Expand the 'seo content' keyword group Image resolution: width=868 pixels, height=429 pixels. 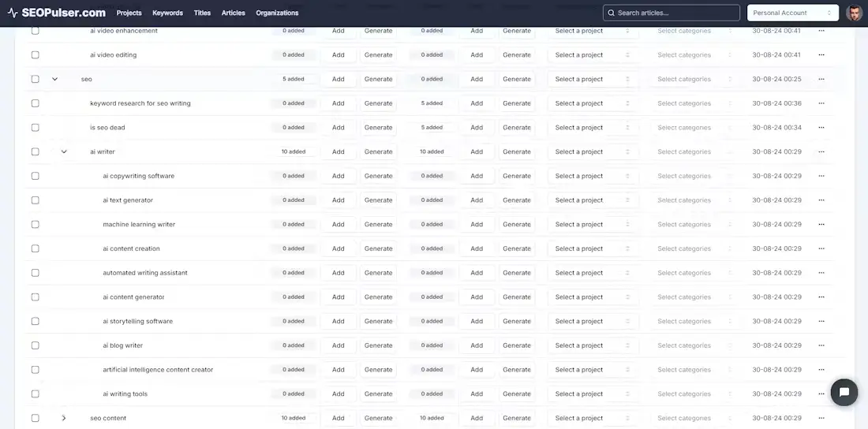[x=64, y=418]
